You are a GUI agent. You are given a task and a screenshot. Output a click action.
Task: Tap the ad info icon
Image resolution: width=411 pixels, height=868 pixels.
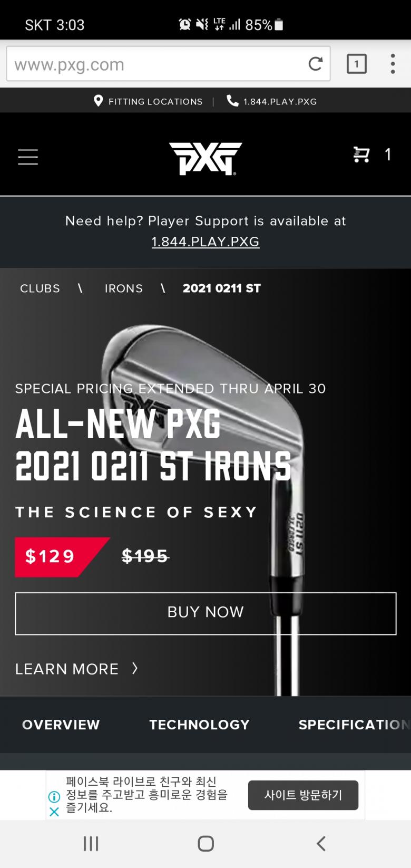[54, 797]
